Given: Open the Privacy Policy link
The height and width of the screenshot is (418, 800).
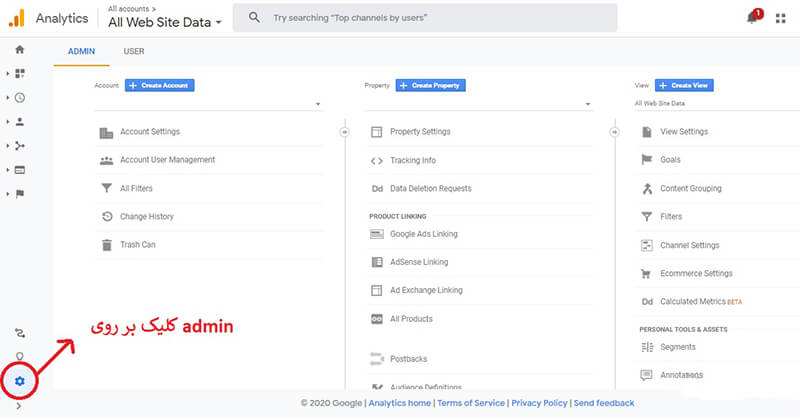Looking at the screenshot, I should tap(538, 403).
